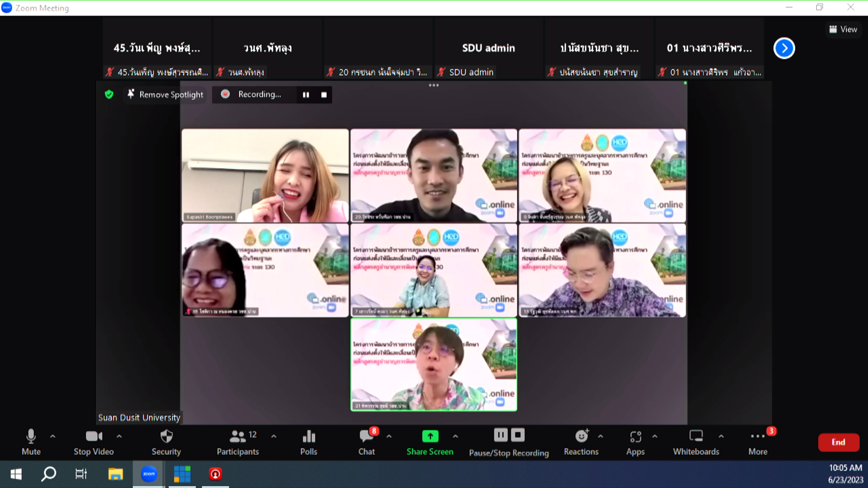Expand video options arrow beside Stop Video
The height and width of the screenshot is (488, 868).
pos(119,436)
